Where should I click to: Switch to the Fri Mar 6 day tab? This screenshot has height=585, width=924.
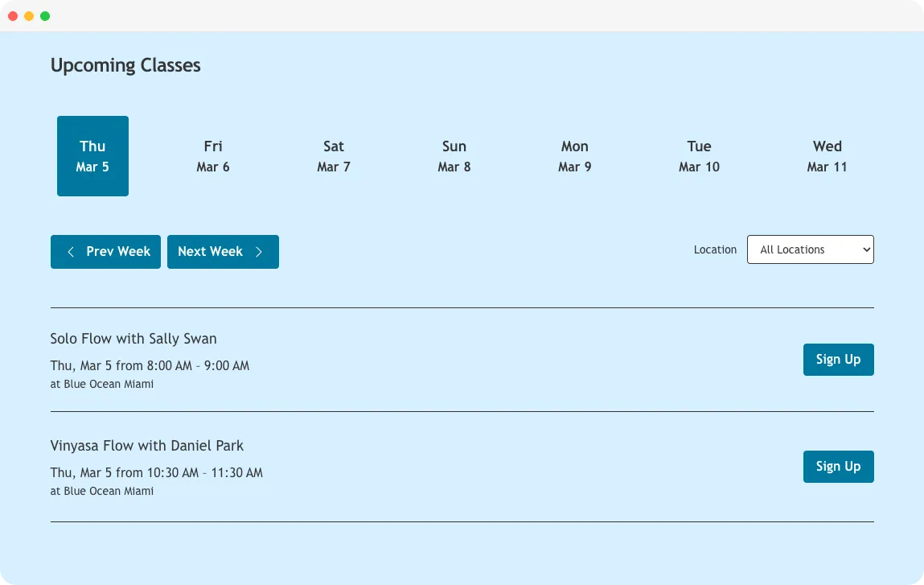coord(212,156)
